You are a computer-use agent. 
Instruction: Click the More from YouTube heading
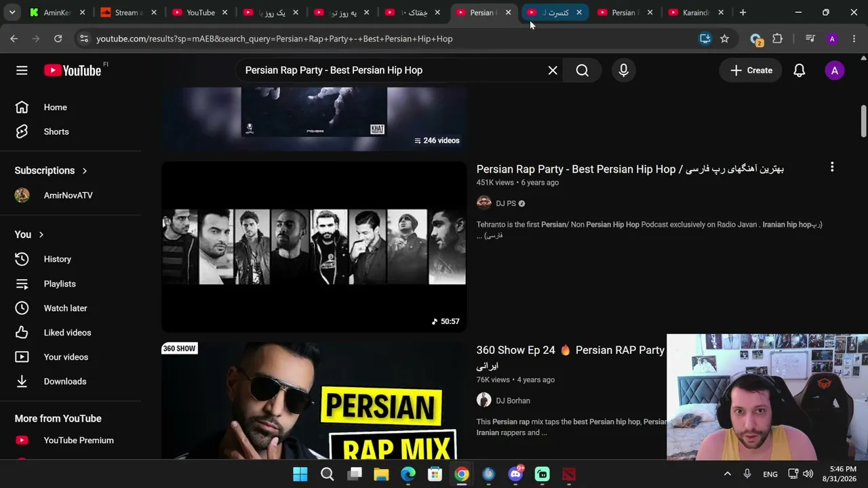tap(58, 418)
